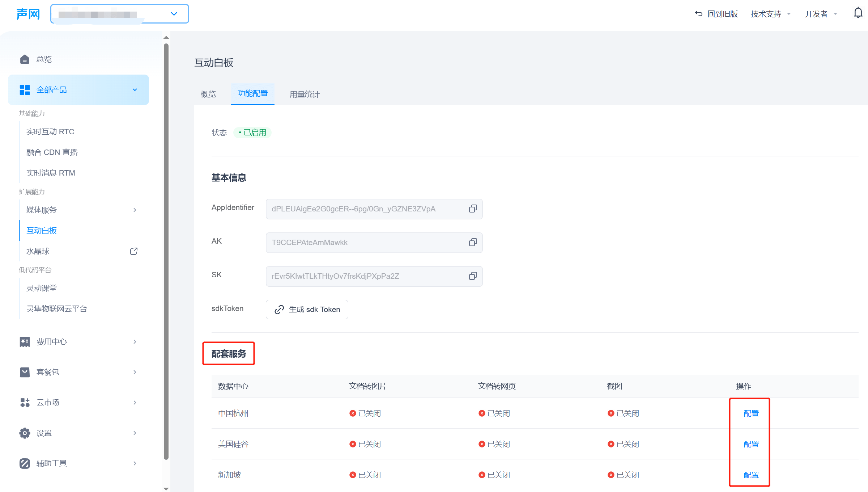Click the 全部产品 grid icon

point(25,90)
